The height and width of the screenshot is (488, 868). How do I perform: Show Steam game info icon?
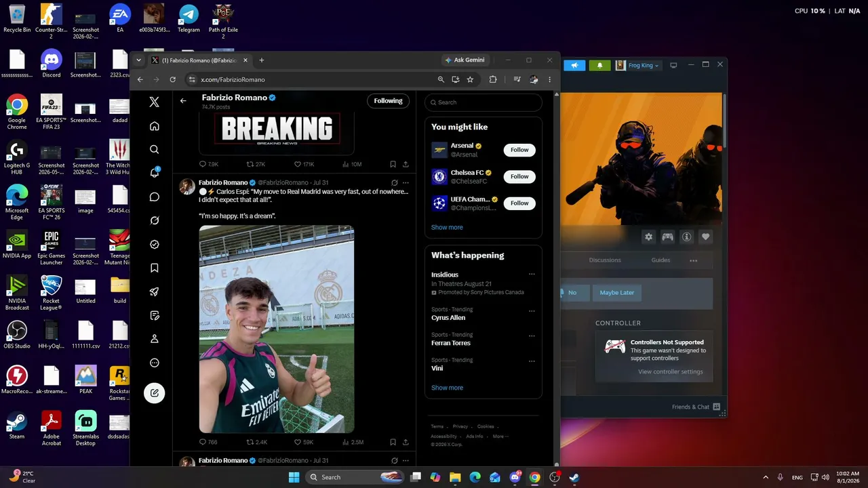pyautogui.click(x=687, y=237)
